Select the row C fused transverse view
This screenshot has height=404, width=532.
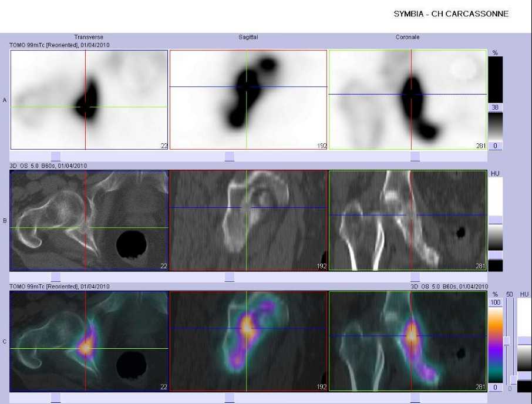pos(89,341)
